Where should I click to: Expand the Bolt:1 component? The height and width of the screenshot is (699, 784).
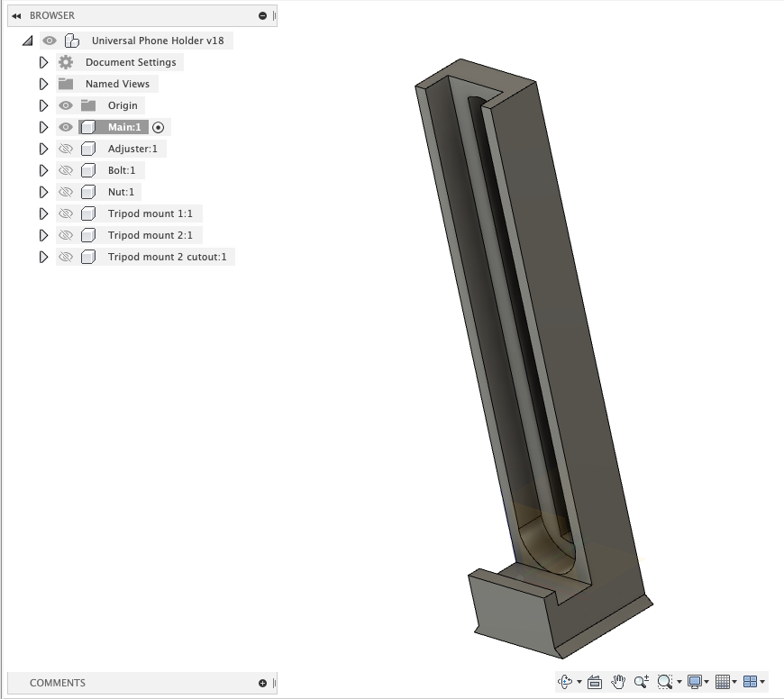pos(43,170)
